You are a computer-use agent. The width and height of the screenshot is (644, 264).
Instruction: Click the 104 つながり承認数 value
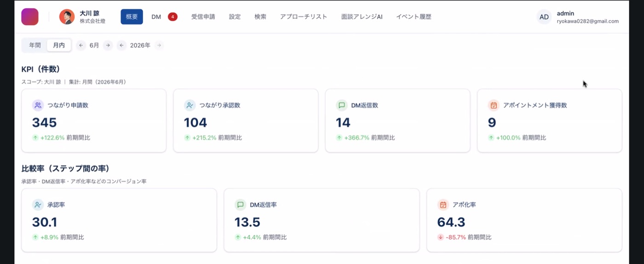pos(195,123)
